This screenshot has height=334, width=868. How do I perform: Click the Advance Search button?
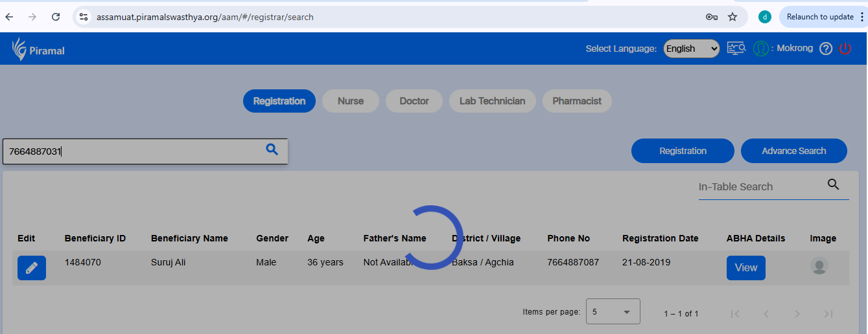point(793,151)
